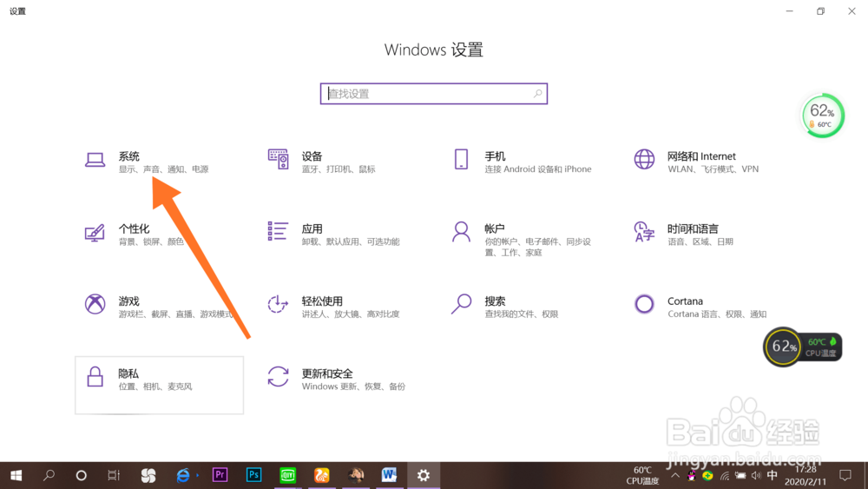The height and width of the screenshot is (489, 868).
Task: Switch to the portrait-photo app on taskbar
Action: [356, 475]
